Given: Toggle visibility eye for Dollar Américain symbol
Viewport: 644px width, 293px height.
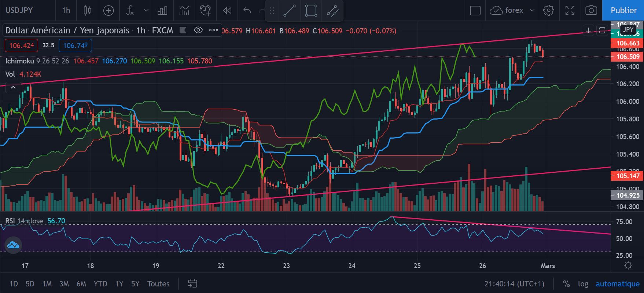Looking at the screenshot, I should tap(198, 30).
